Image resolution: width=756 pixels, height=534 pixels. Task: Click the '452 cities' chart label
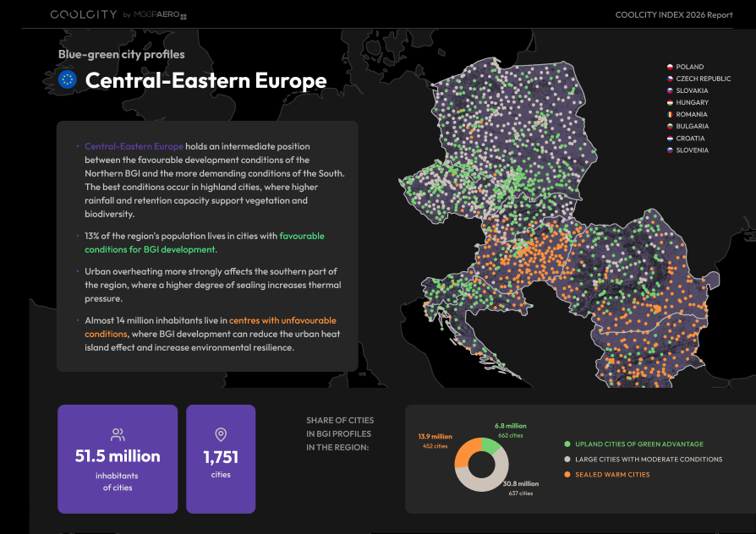click(x=435, y=446)
